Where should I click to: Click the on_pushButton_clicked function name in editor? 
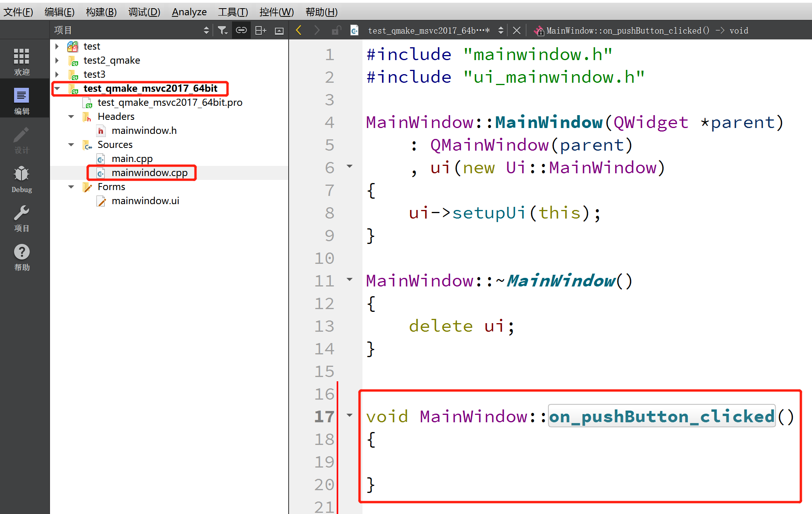[661, 416]
